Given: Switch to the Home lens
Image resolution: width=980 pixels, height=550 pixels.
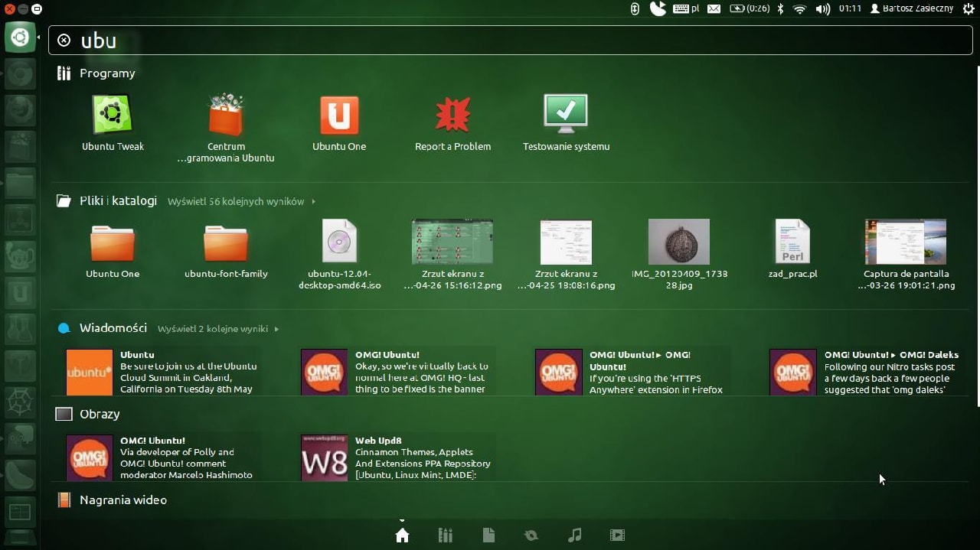Looking at the screenshot, I should click(402, 535).
